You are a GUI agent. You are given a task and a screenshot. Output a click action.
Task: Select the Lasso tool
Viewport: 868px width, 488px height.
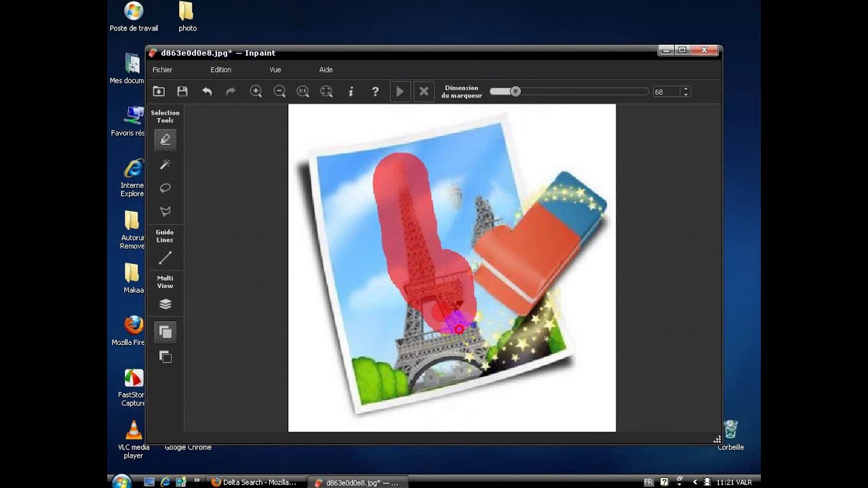click(x=165, y=188)
